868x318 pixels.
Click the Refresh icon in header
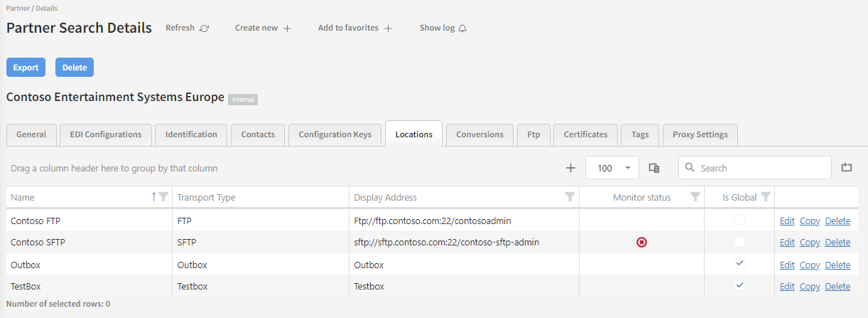pyautogui.click(x=205, y=28)
